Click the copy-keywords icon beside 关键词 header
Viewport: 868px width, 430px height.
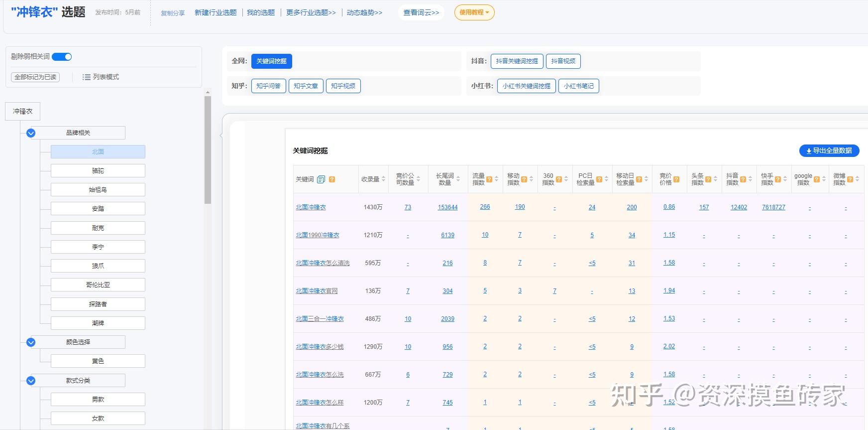point(321,179)
